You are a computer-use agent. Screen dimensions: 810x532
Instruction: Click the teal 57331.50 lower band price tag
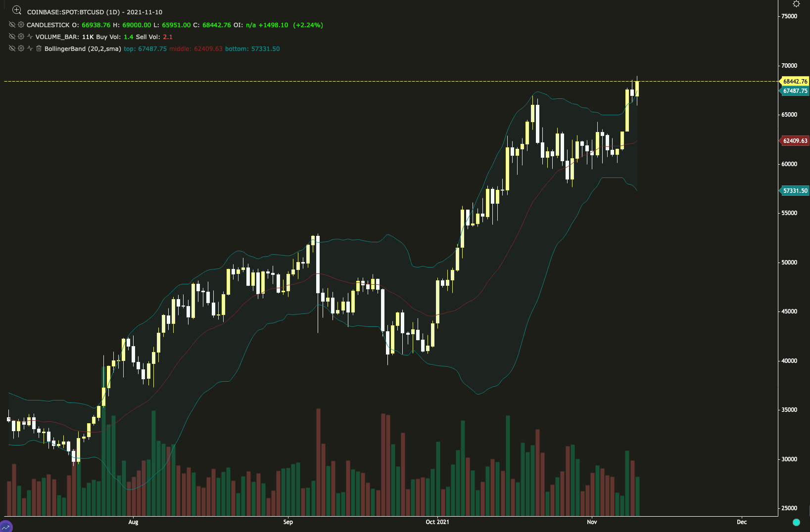(795, 191)
